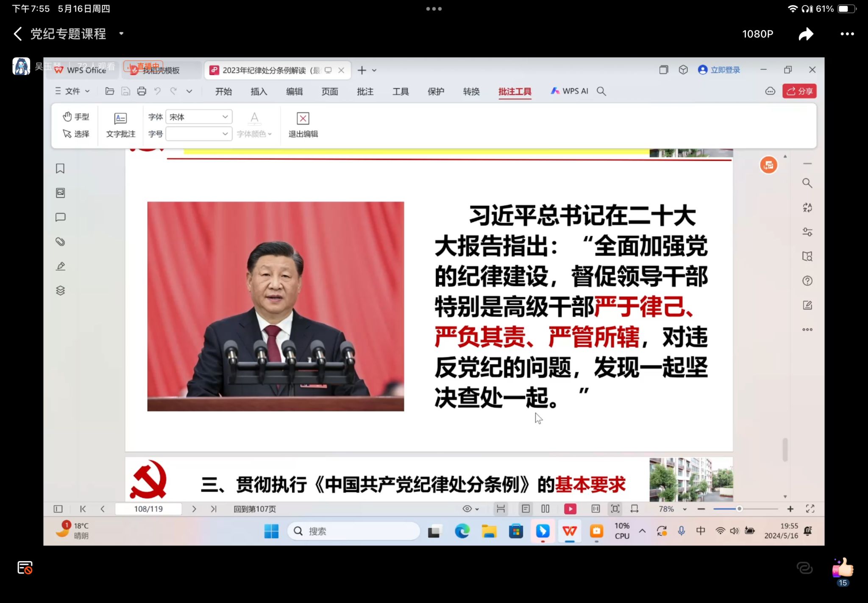The height and width of the screenshot is (603, 868).
Task: Click the zoom slider in status bar
Action: [739, 509]
